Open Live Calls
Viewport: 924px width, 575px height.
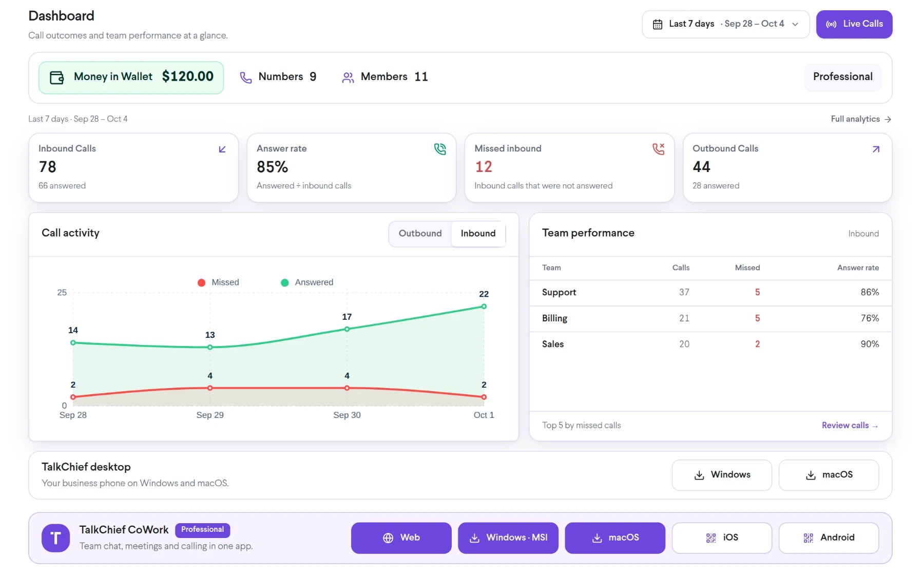[x=854, y=24]
